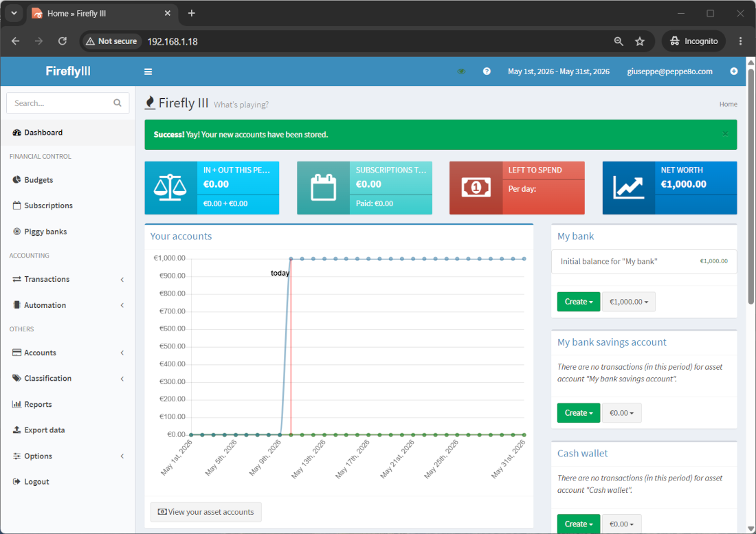Click the Export data upload icon

tap(17, 430)
